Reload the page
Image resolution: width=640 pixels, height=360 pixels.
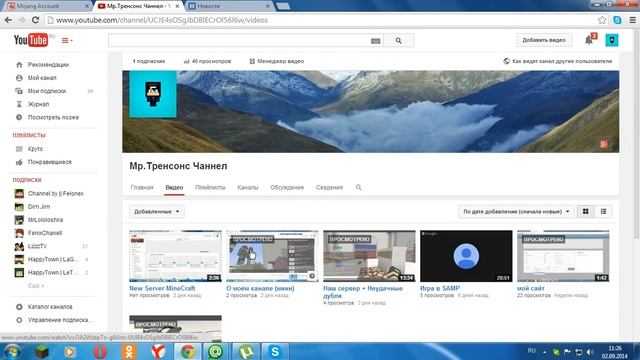(36, 20)
